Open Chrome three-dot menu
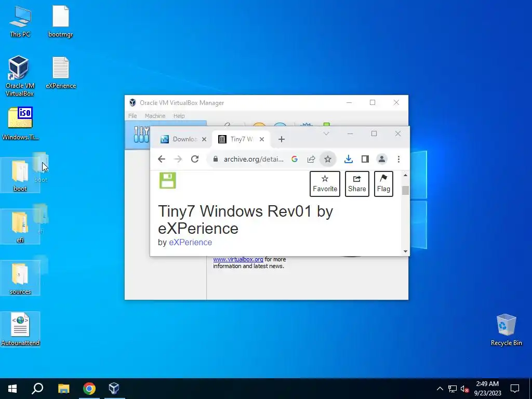This screenshot has width=532, height=399. click(x=398, y=159)
